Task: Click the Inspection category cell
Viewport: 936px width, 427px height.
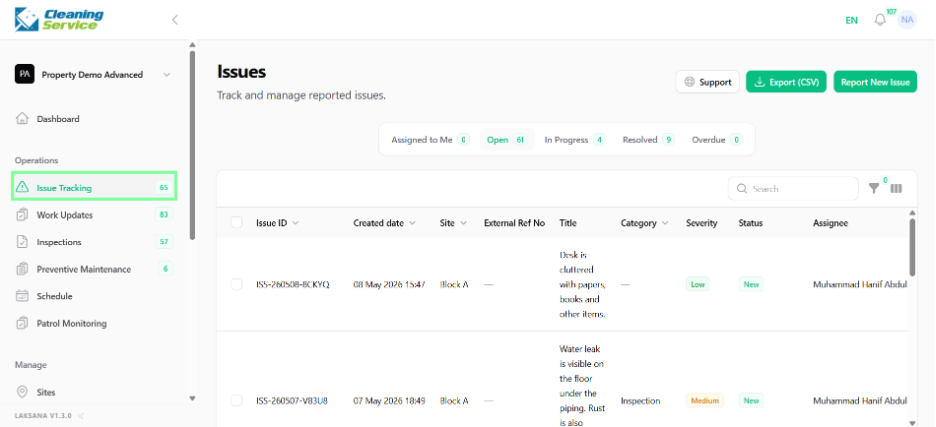Action: coord(641,401)
